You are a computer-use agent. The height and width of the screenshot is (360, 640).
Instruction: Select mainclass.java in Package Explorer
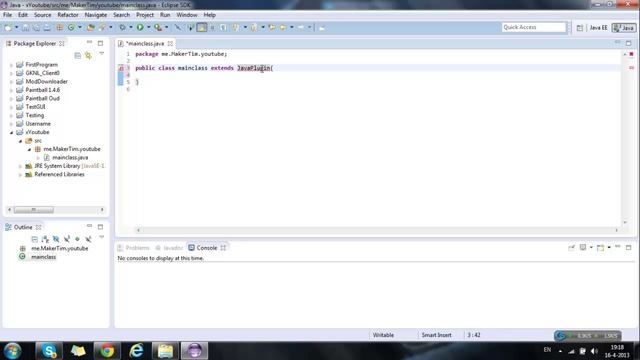(70, 158)
